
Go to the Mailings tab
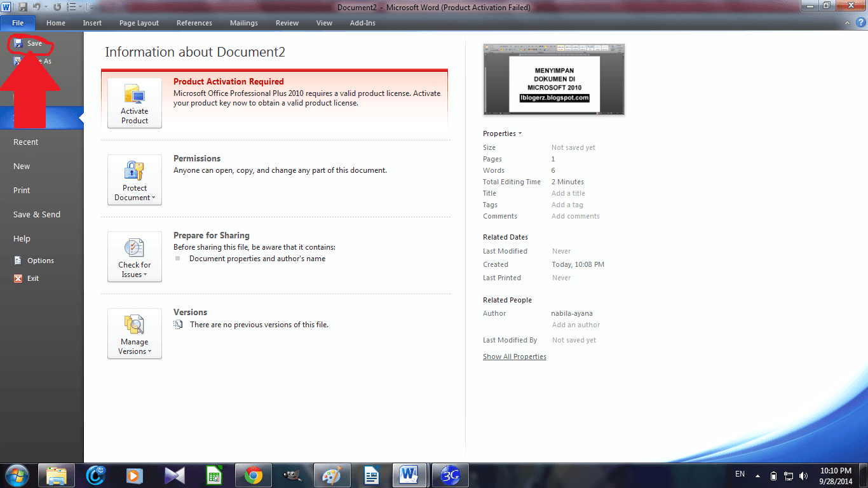(x=244, y=23)
